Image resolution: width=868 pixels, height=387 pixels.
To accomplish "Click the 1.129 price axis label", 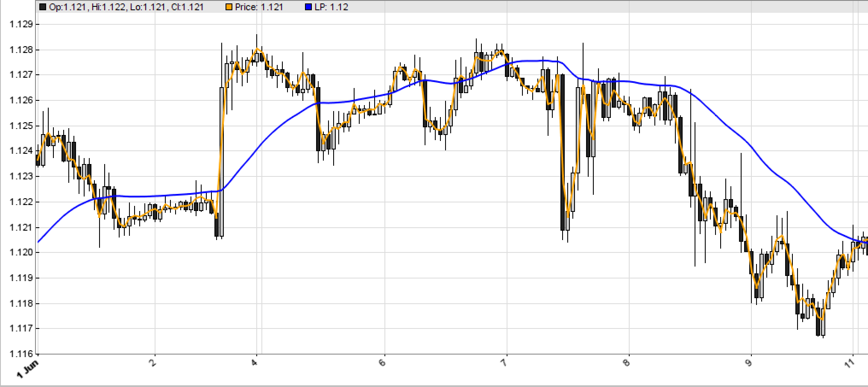I will tap(21, 24).
